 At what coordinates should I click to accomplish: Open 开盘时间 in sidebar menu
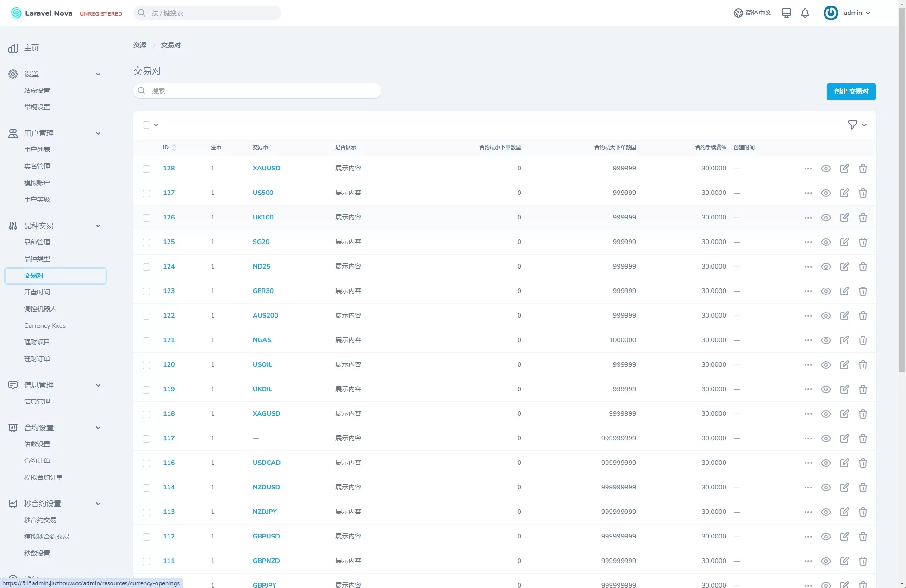37,292
